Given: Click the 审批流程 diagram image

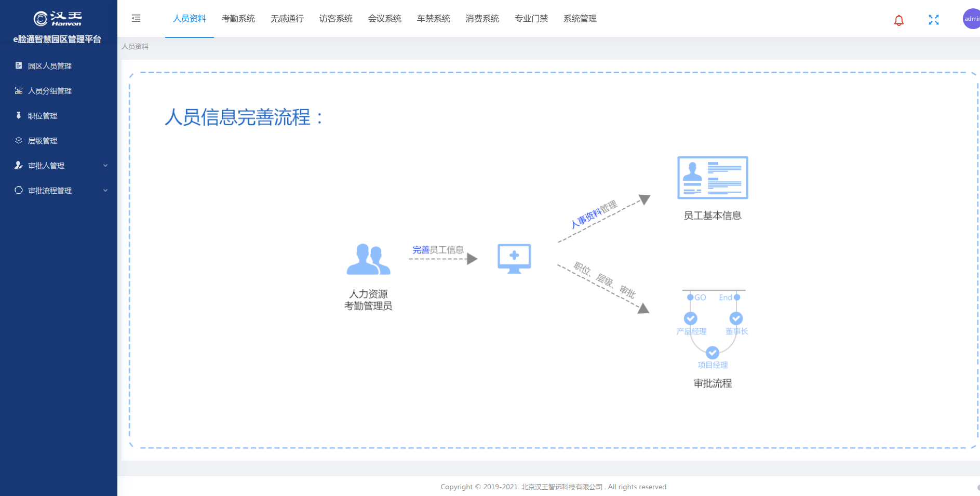Looking at the screenshot, I should [x=713, y=329].
